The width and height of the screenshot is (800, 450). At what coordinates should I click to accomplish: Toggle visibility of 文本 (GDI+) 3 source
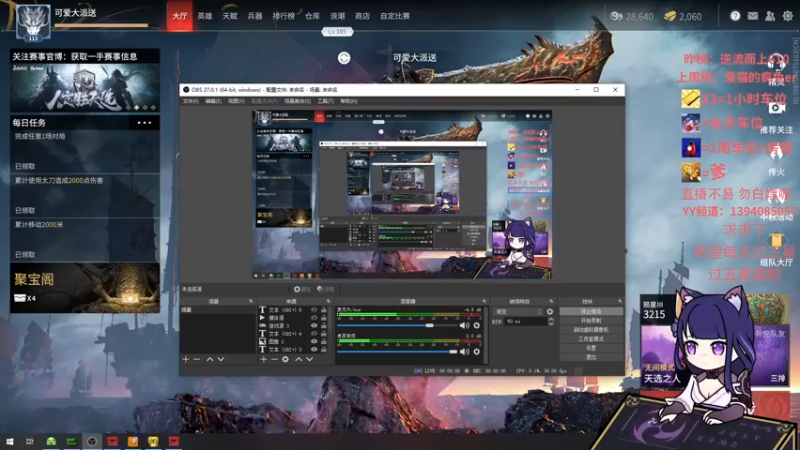click(x=314, y=349)
